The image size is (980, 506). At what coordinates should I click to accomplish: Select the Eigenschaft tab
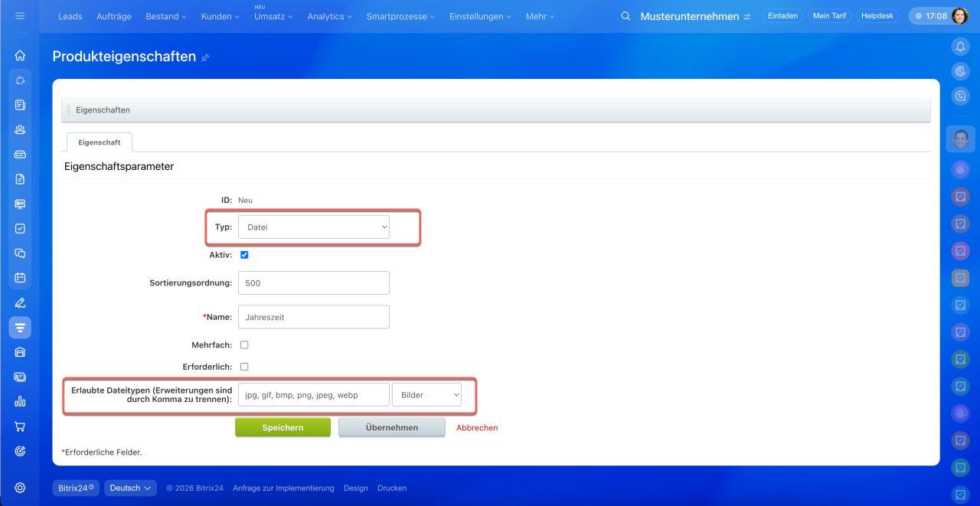point(99,142)
